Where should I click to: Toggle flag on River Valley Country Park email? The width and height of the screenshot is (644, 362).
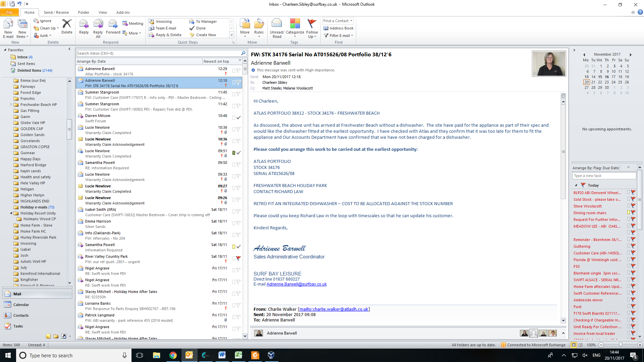pyautogui.click(x=238, y=258)
